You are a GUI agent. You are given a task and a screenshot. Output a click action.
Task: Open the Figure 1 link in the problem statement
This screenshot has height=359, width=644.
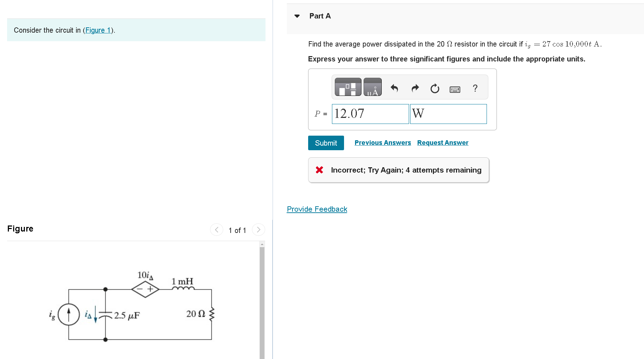(x=98, y=30)
